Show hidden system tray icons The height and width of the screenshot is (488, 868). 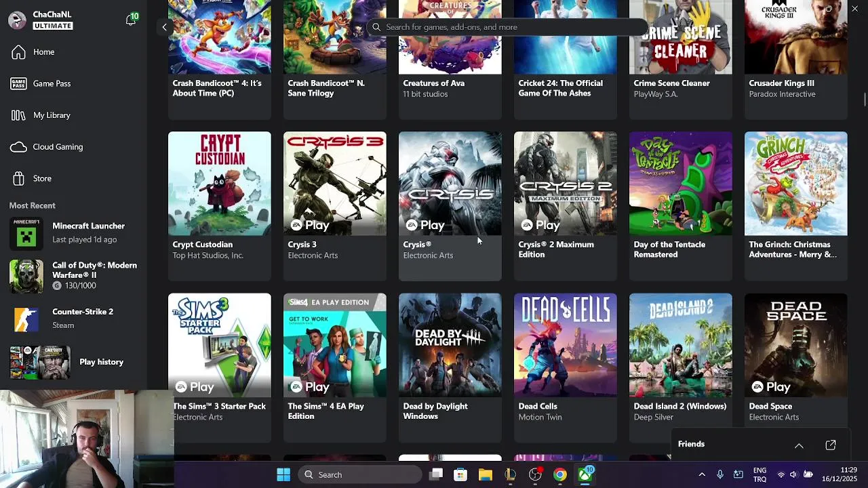click(702, 474)
